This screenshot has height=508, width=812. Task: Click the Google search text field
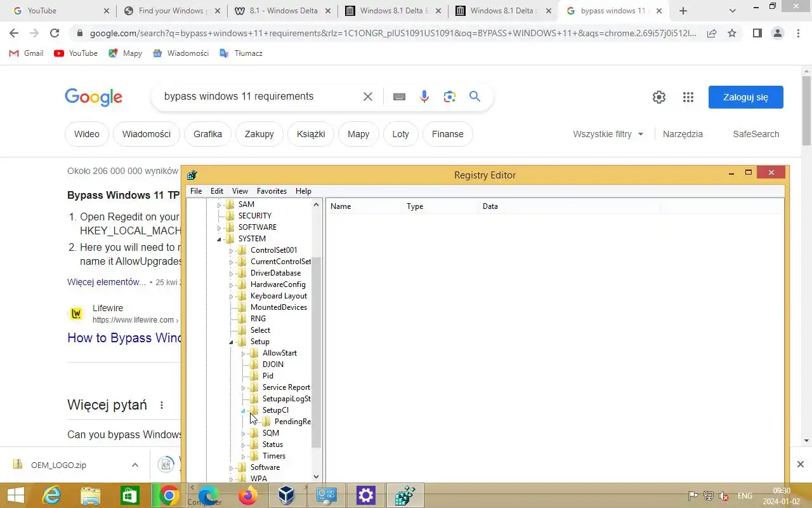pyautogui.click(x=258, y=97)
